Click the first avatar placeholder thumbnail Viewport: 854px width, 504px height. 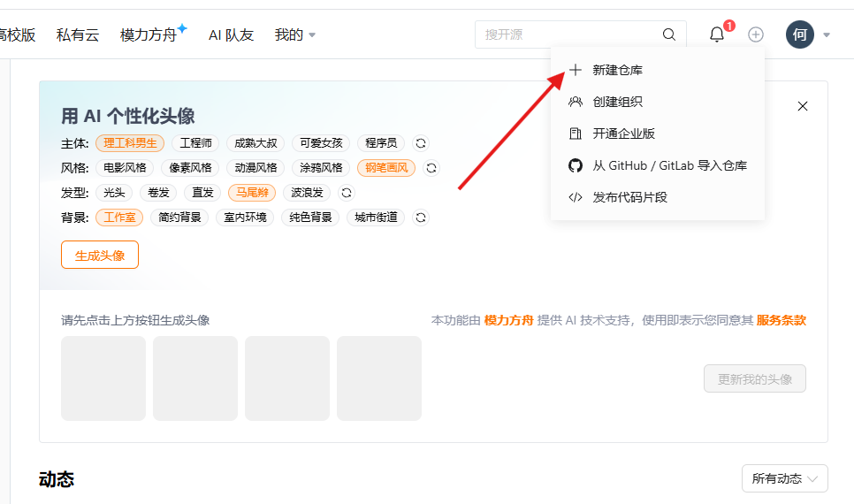[103, 378]
